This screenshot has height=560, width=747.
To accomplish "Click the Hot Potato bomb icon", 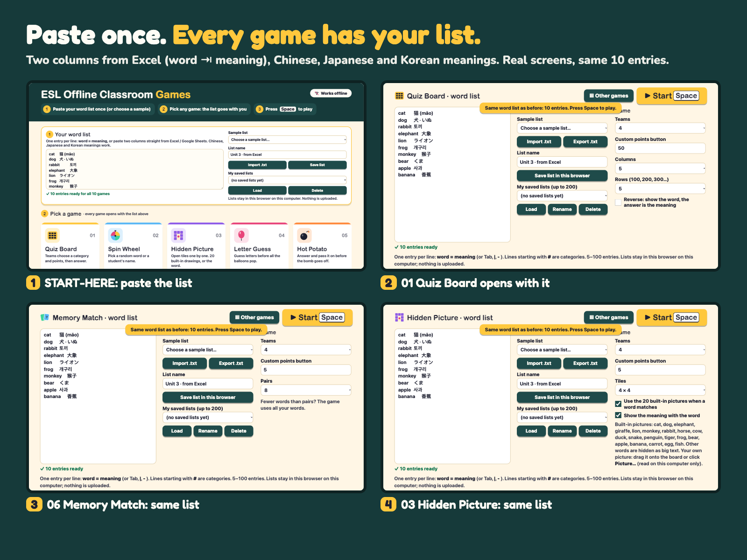I will [304, 236].
